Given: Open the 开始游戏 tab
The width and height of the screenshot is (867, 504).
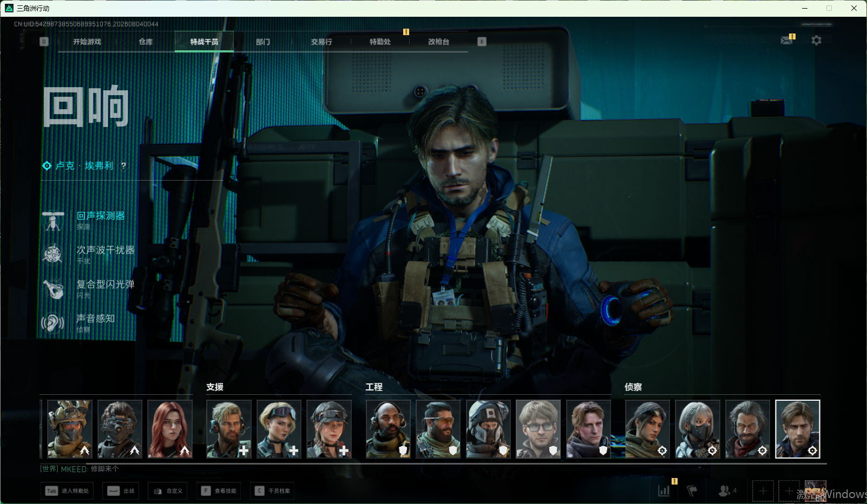Looking at the screenshot, I should click(x=87, y=42).
